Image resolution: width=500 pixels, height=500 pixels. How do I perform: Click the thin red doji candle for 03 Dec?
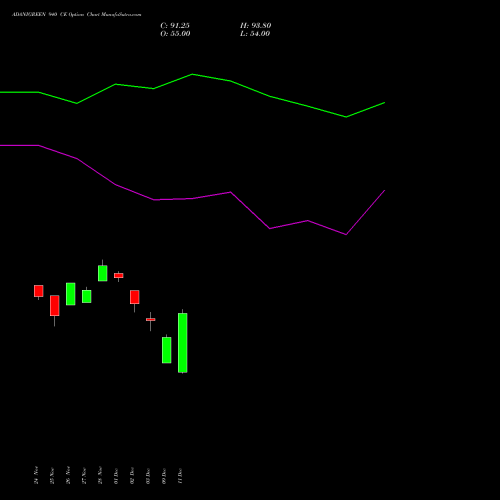pos(151,320)
